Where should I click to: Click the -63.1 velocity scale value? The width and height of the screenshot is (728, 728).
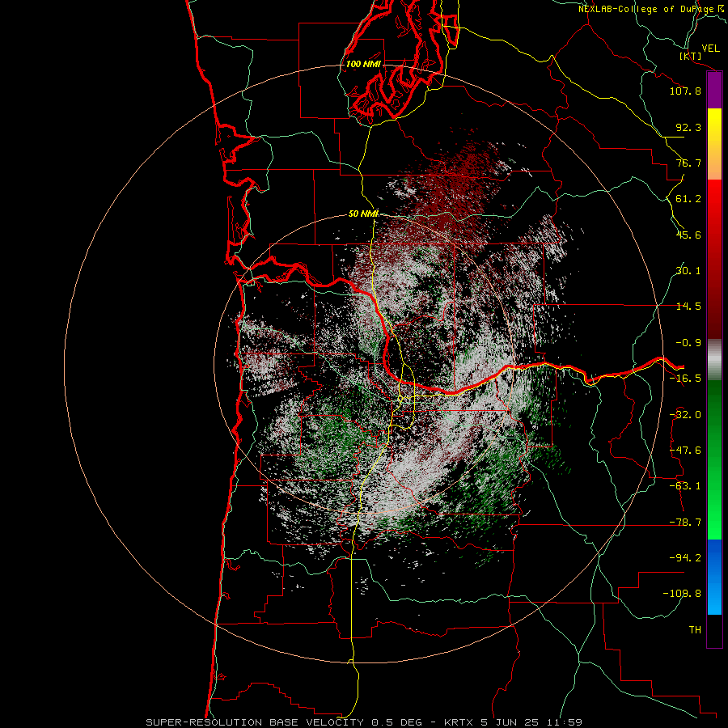(x=685, y=486)
